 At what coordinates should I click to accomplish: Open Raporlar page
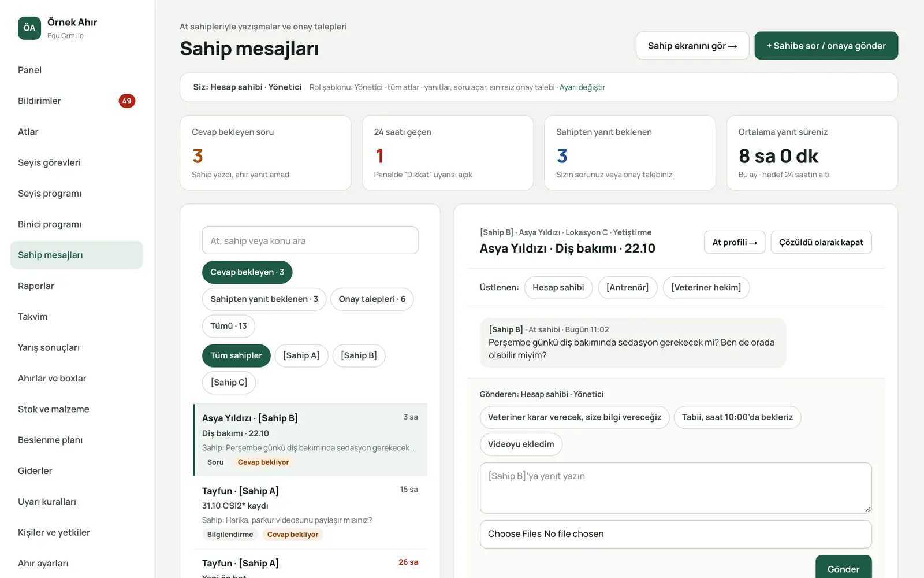pos(76,286)
